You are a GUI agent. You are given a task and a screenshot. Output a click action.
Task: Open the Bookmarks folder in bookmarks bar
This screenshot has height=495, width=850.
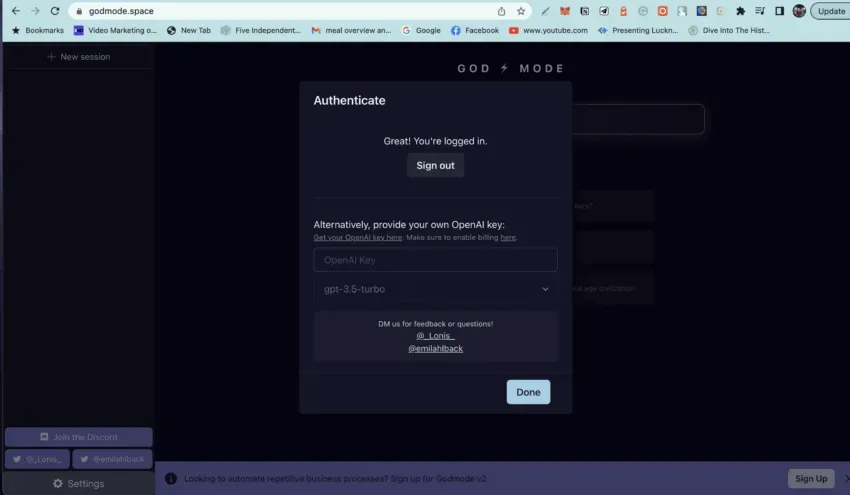coord(37,30)
